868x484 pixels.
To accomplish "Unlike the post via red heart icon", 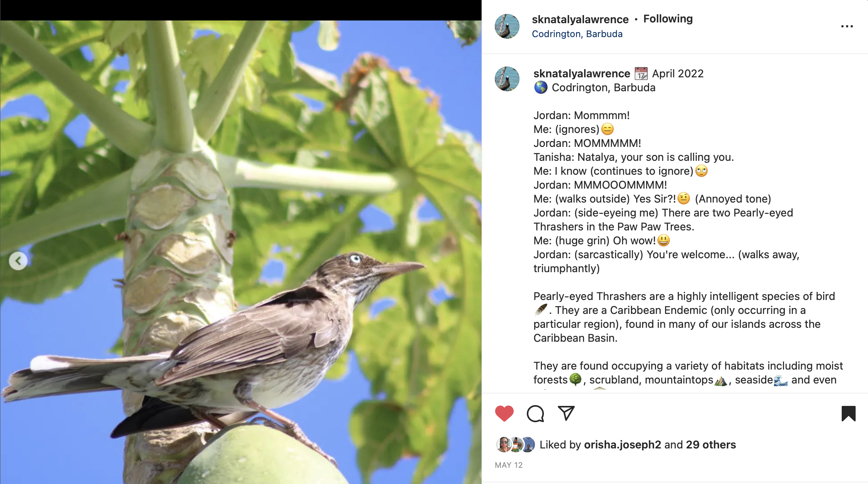I will click(x=504, y=414).
